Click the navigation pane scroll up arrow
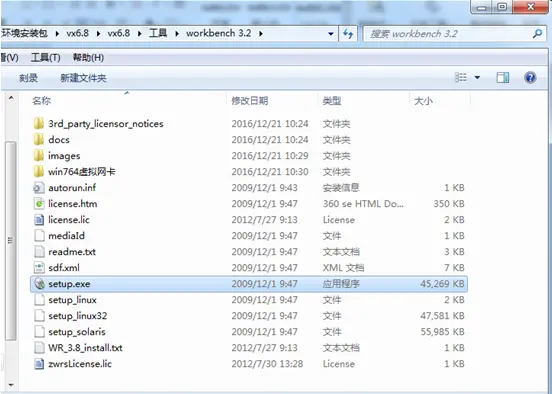The height and width of the screenshot is (394, 552). click(x=11, y=98)
